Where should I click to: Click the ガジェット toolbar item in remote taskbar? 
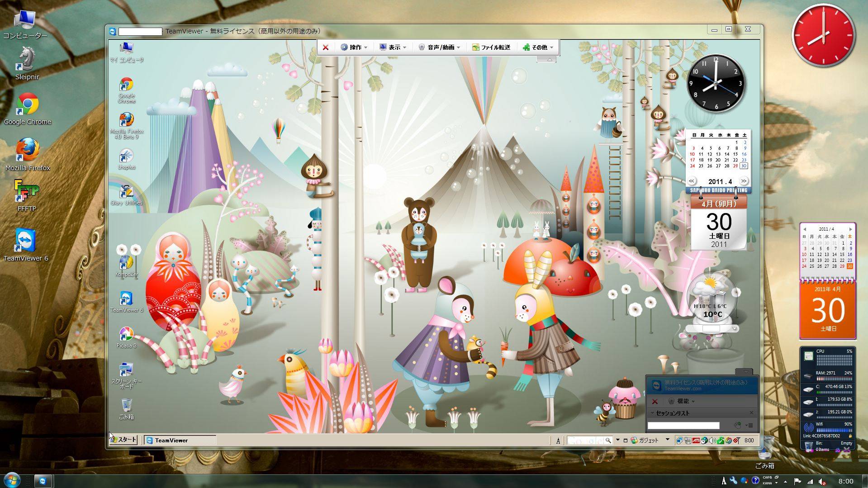pos(645,440)
